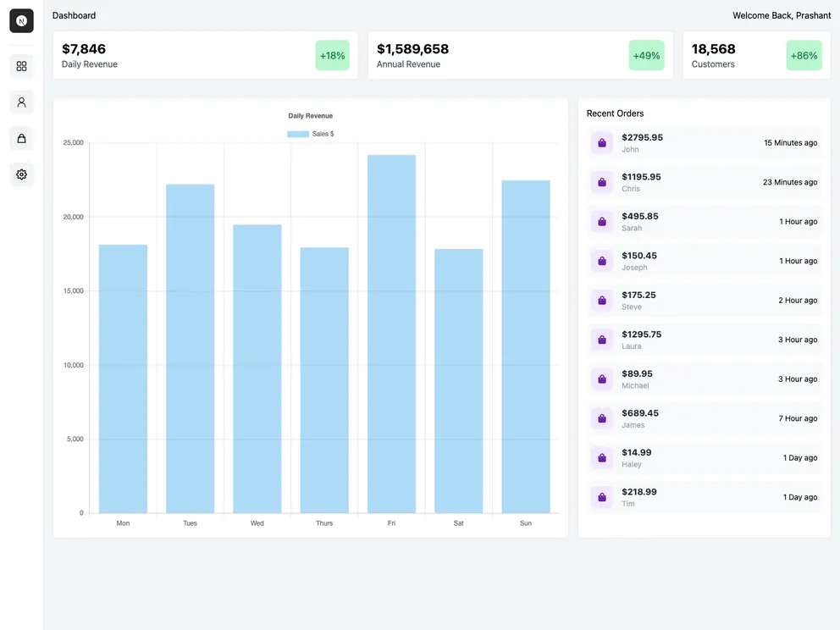The image size is (840, 630).
Task: Click the +49% annual revenue badge
Action: 646,56
